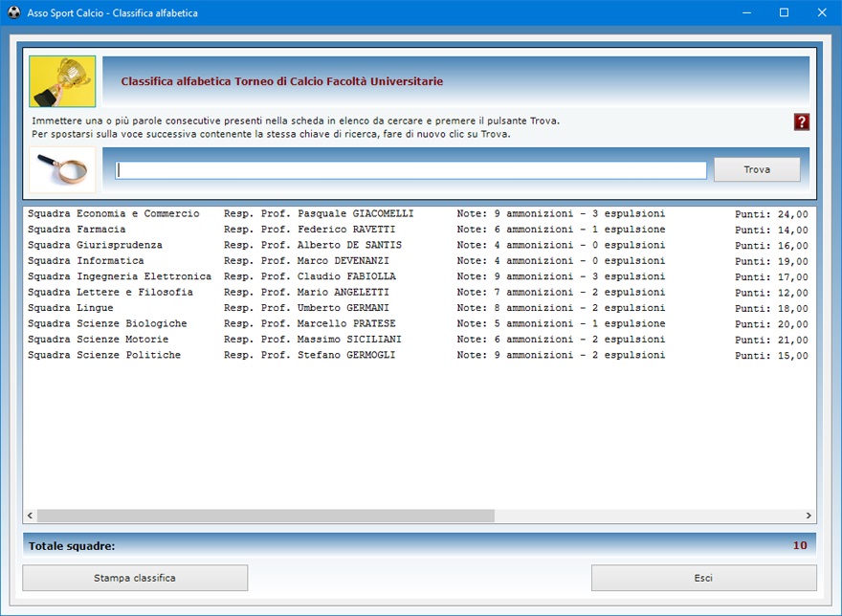The height and width of the screenshot is (616, 842).
Task: Click the horizontal scrollbar left arrow
Action: pos(30,516)
